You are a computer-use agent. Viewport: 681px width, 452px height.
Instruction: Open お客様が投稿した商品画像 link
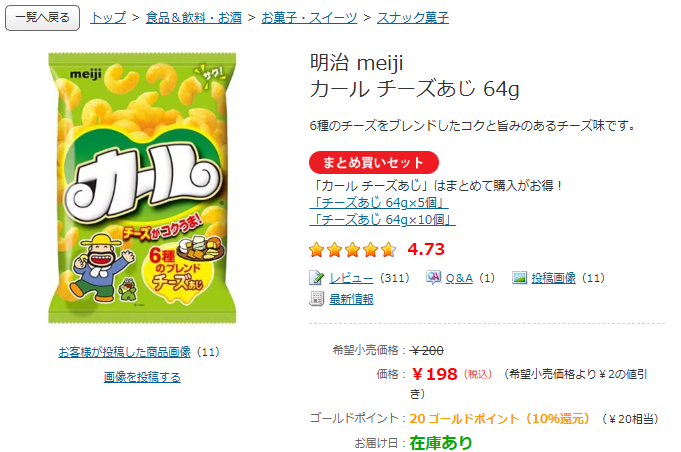pyautogui.click(x=124, y=352)
